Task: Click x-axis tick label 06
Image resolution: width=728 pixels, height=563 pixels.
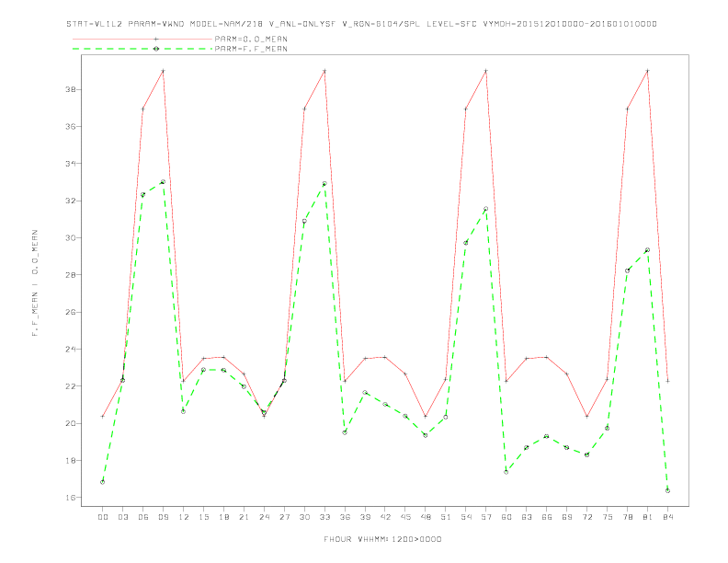Action: tap(143, 517)
